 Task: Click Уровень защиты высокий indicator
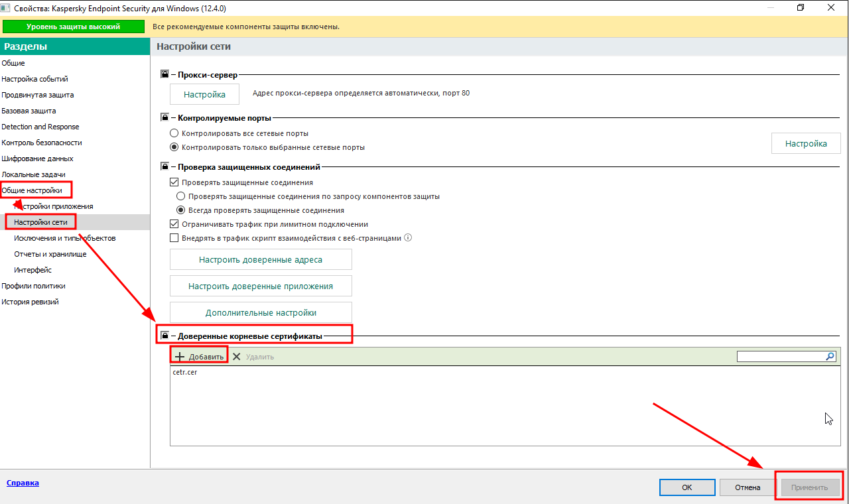[x=73, y=27]
